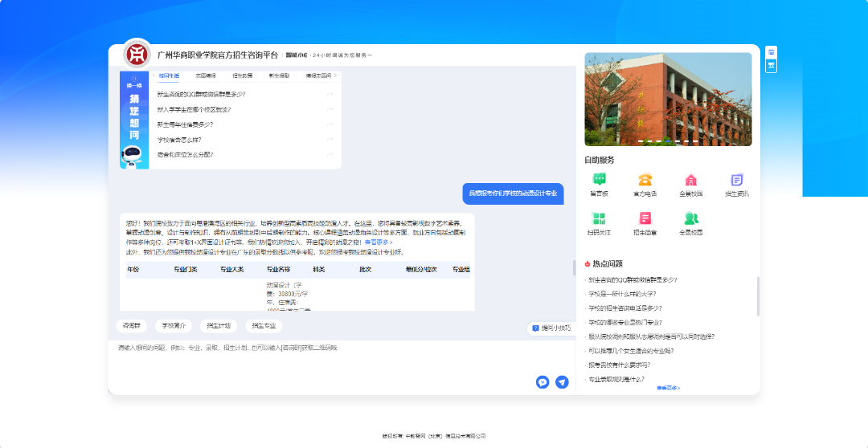Select the 招生政策 tab

point(242,75)
